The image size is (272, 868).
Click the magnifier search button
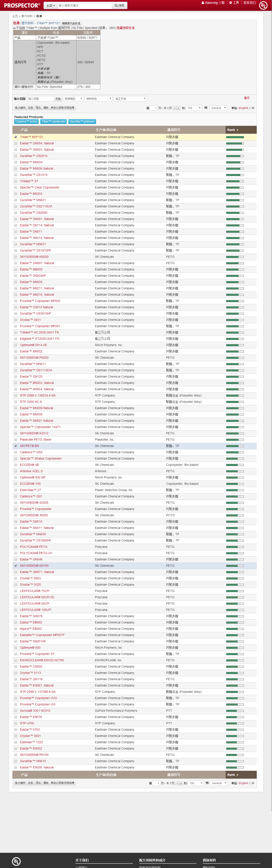tap(120, 5)
